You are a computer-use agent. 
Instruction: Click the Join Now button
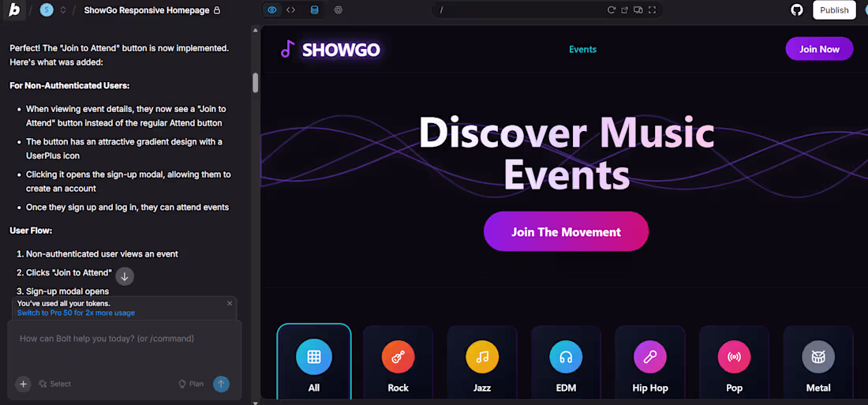pyautogui.click(x=819, y=49)
